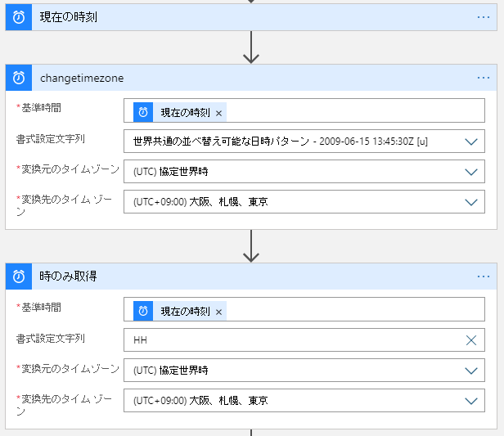Expand the 現在の時刻 action card
Image resolution: width=504 pixels, height=436 pixels.
pyautogui.click(x=251, y=17)
